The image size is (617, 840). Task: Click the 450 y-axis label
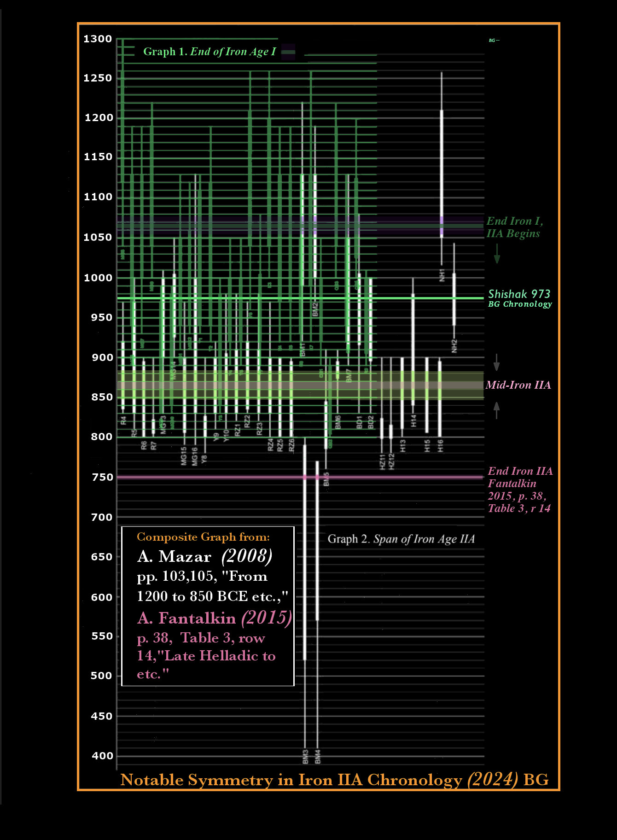pos(102,716)
